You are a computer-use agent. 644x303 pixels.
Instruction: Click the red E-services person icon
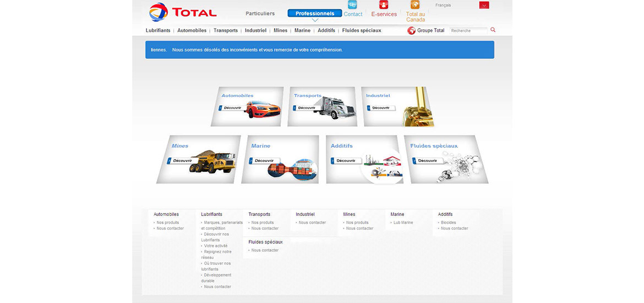384,4
